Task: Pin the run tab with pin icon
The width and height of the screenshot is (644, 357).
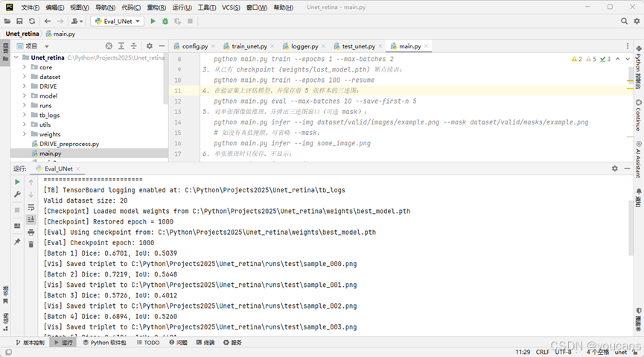Action: pyautogui.click(x=17, y=241)
